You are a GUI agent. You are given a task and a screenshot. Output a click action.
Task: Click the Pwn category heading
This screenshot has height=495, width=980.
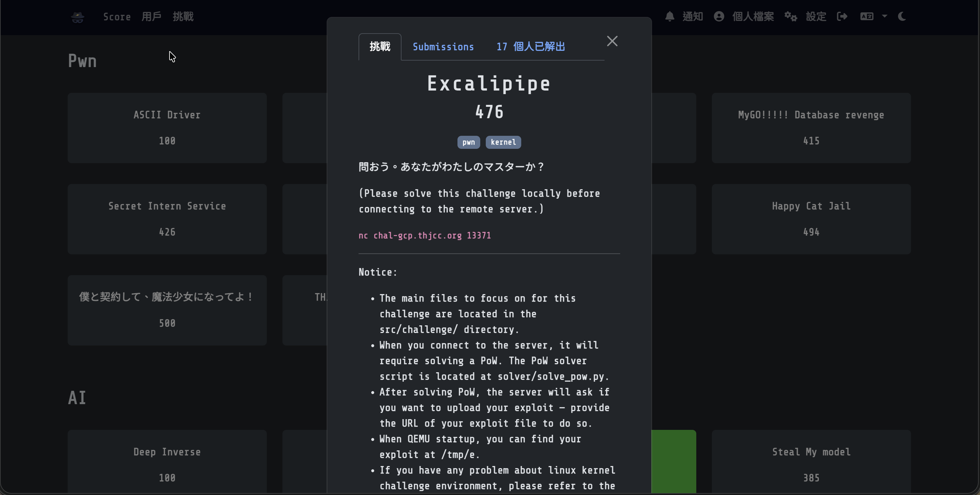tap(82, 61)
